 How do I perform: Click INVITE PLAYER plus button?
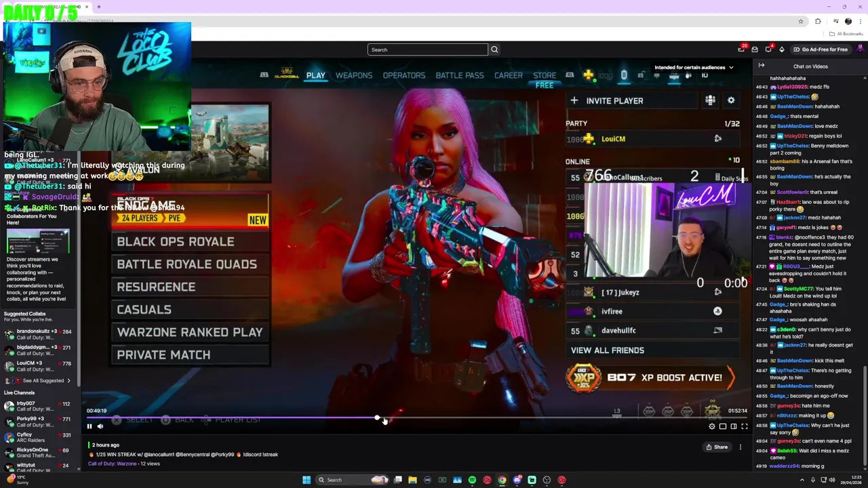tap(574, 100)
